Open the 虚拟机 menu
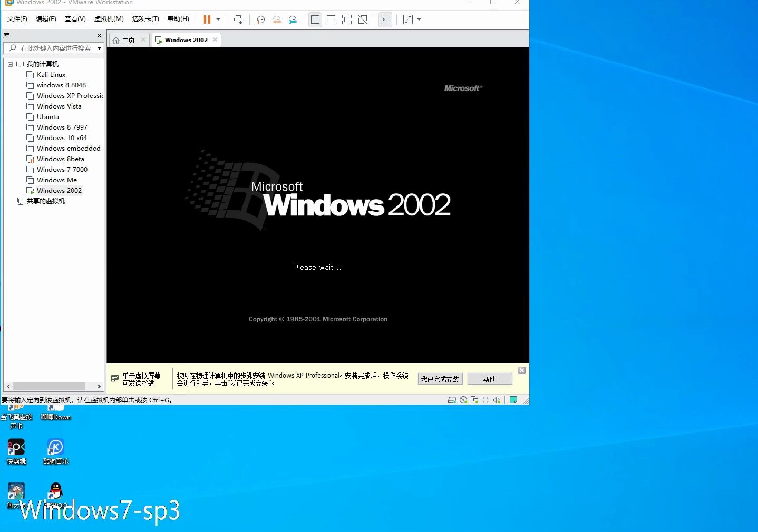This screenshot has width=758, height=532. pyautogui.click(x=109, y=19)
